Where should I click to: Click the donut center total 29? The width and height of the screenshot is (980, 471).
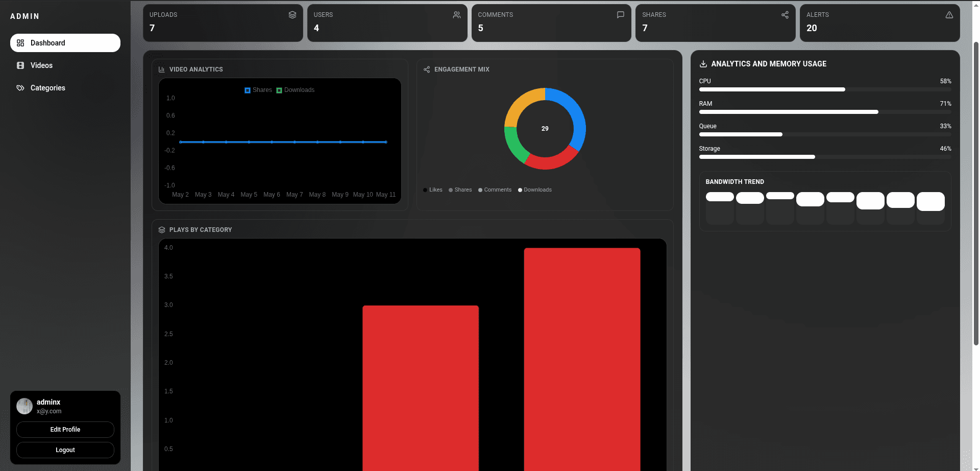coord(545,129)
